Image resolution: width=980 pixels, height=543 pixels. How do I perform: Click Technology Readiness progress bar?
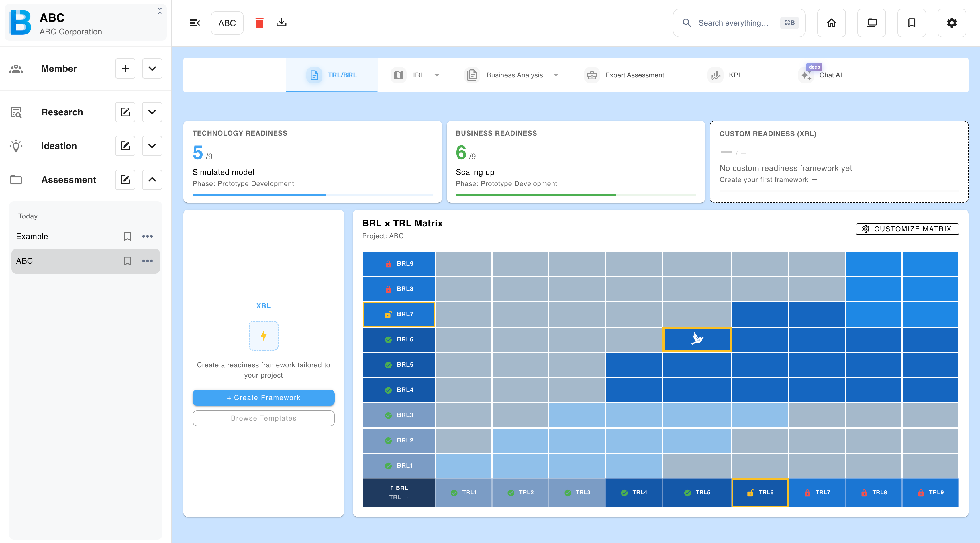coord(313,195)
